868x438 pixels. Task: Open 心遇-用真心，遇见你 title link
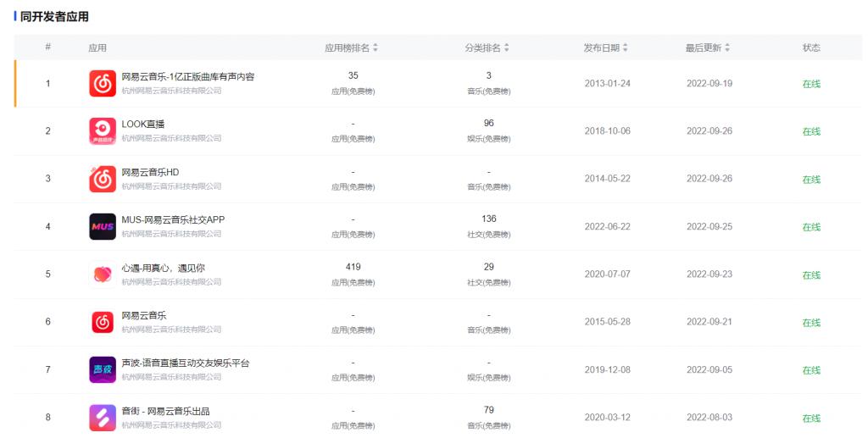point(164,268)
